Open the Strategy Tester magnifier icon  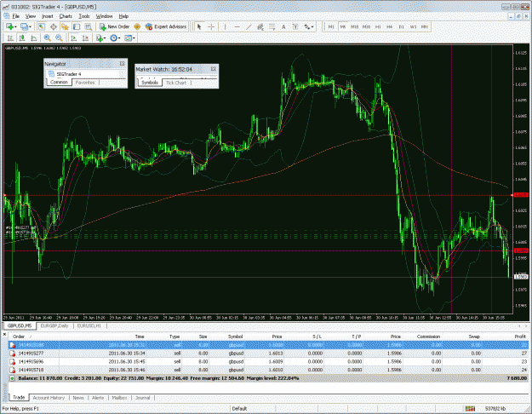(89, 26)
